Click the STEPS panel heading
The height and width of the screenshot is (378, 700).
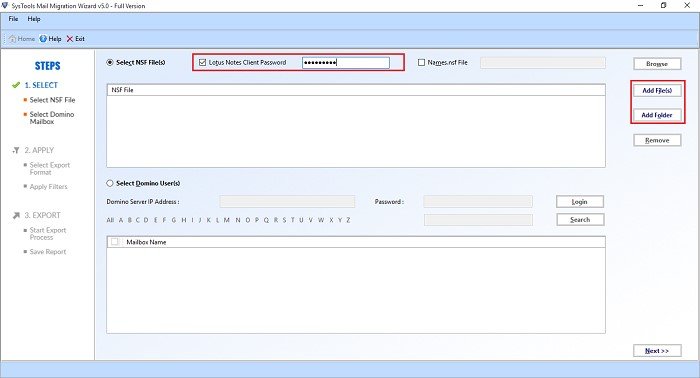point(47,66)
